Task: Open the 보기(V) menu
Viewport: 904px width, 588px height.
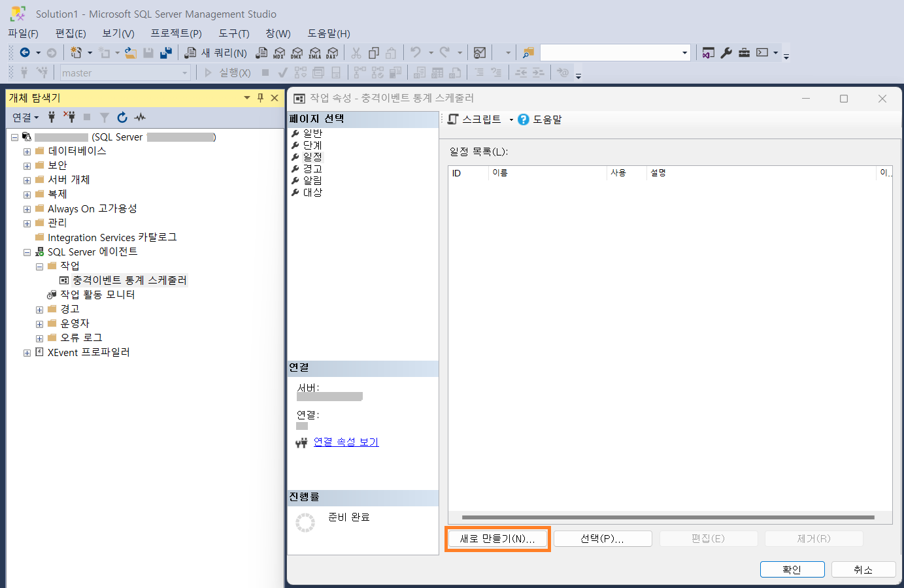Action: [x=118, y=33]
